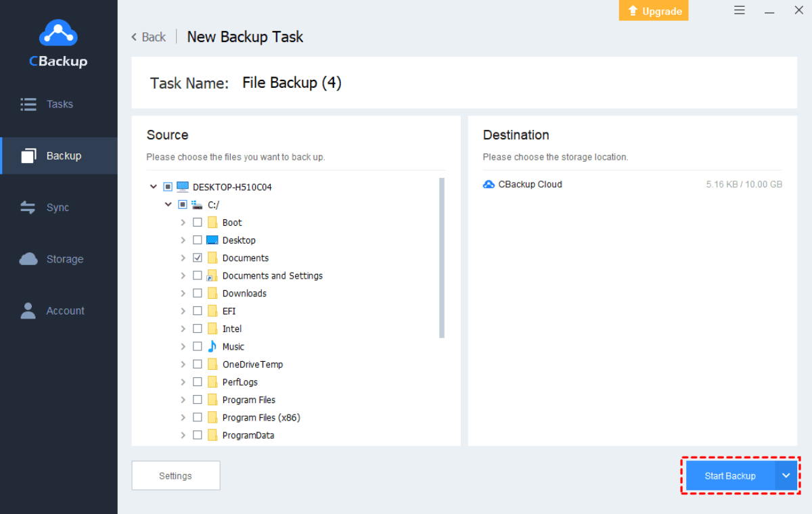The width and height of the screenshot is (812, 514).
Task: Open the Tasks section
Action: pos(59,104)
